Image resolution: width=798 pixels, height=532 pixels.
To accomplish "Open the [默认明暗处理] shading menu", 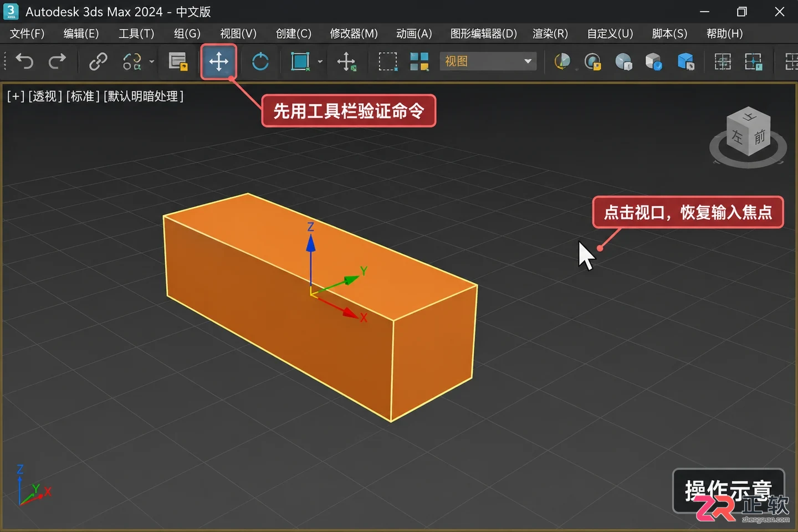I will (x=143, y=96).
